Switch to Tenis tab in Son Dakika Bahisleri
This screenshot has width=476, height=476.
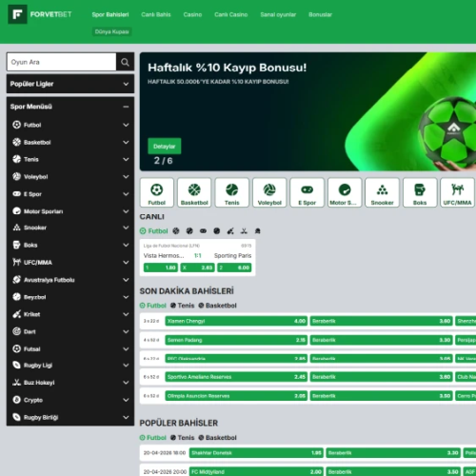[182, 306]
